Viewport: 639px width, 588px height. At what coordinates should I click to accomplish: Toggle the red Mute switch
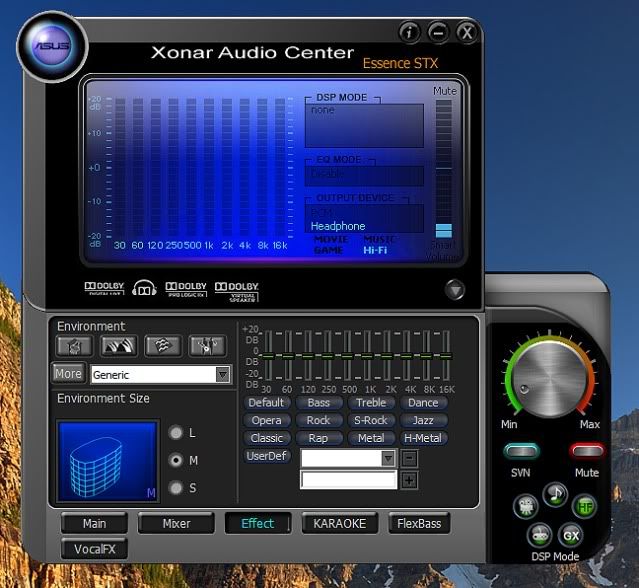[x=587, y=451]
